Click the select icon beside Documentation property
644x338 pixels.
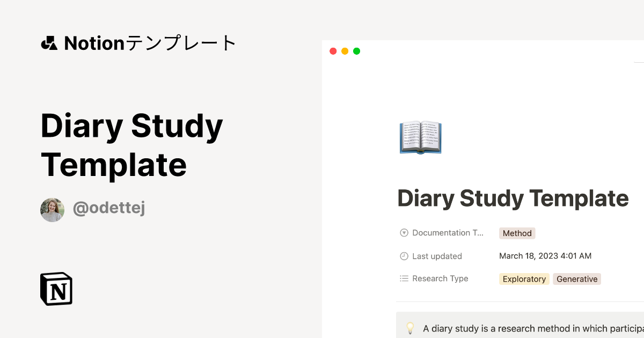click(x=404, y=233)
